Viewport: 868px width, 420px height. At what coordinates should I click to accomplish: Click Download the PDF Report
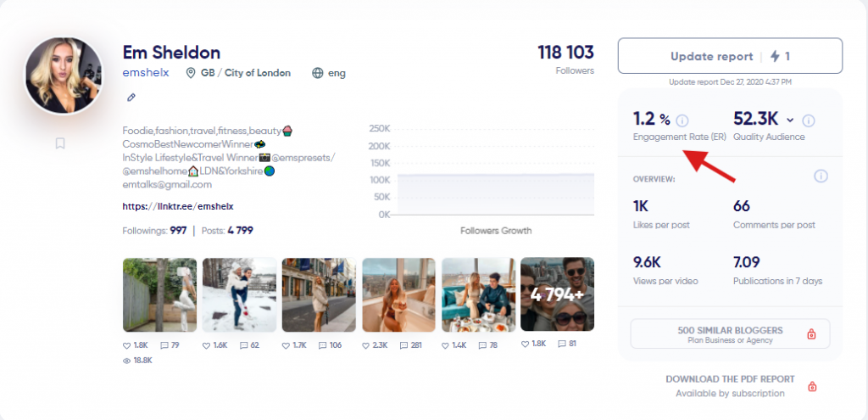(x=730, y=379)
